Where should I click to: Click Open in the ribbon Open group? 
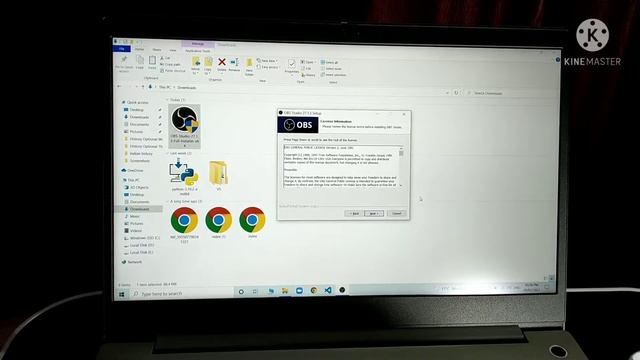(x=308, y=62)
